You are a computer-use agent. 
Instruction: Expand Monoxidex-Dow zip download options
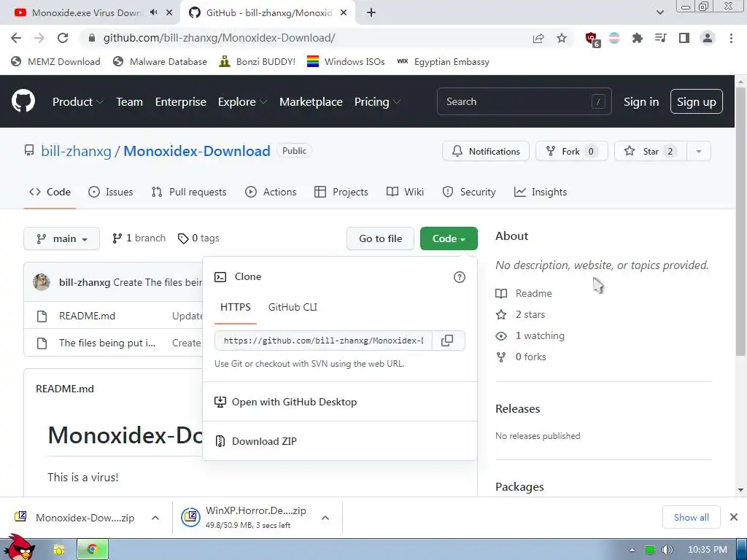(155, 518)
